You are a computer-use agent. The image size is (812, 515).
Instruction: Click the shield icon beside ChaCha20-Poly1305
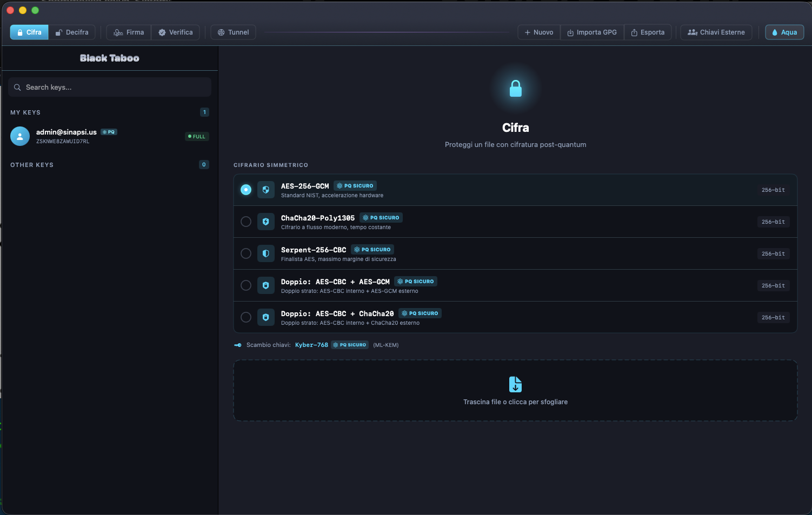click(265, 222)
